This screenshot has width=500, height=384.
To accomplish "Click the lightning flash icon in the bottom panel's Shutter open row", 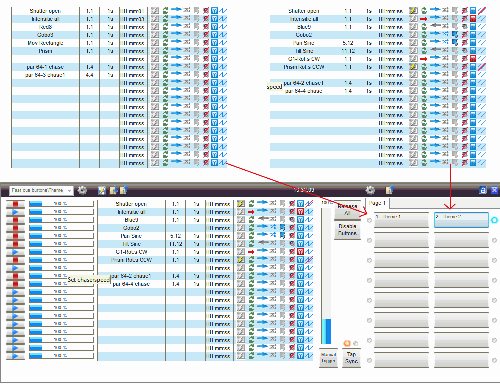I will click(x=241, y=204).
